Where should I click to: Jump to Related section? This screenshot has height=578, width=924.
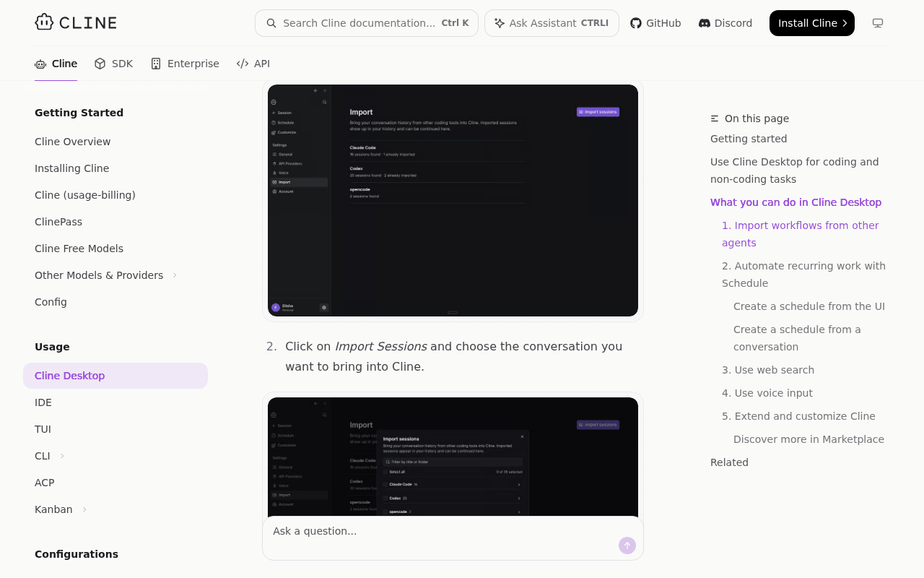coord(729,462)
